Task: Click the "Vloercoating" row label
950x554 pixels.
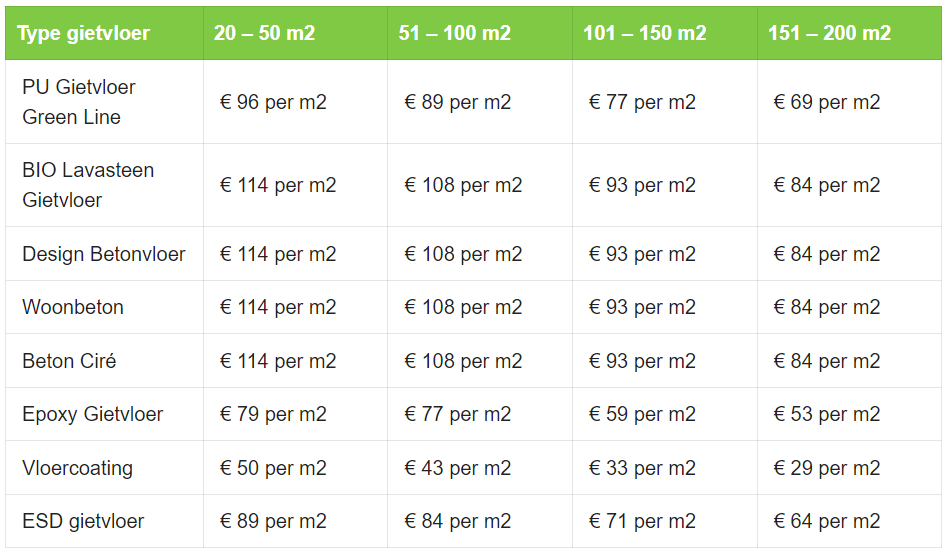Action: pos(77,468)
